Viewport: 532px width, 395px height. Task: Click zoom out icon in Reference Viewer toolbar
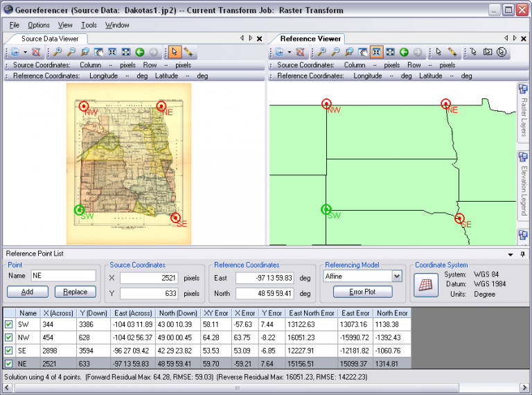pyautogui.click(x=336, y=52)
